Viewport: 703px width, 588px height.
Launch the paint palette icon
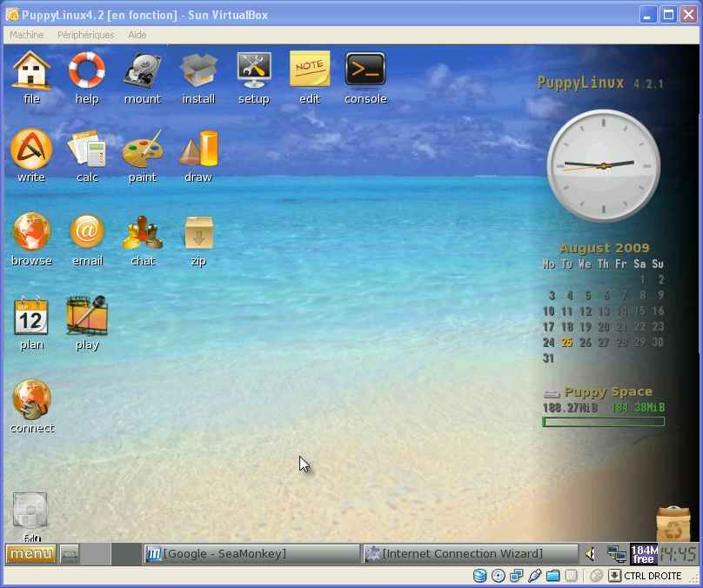(x=143, y=150)
